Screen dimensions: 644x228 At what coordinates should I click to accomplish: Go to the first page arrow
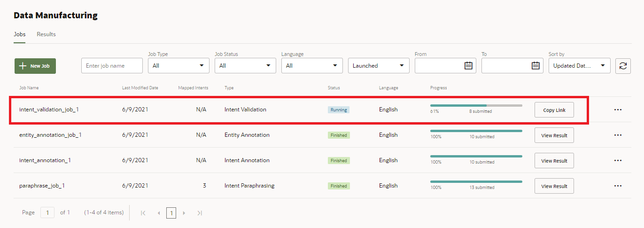(x=143, y=213)
